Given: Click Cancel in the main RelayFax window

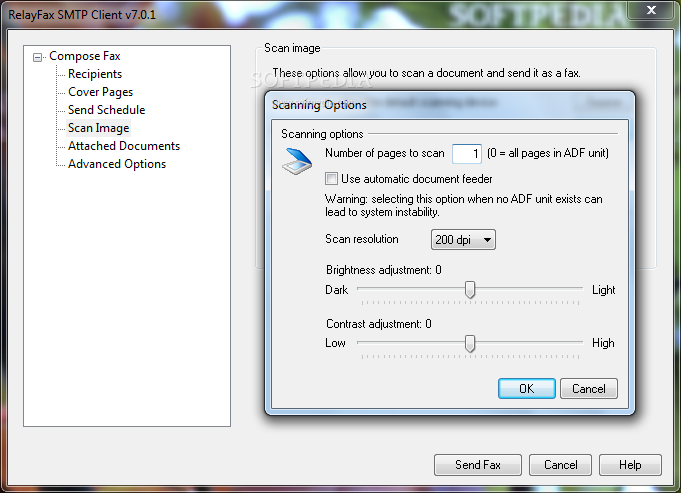Looking at the screenshot, I should coord(560,465).
